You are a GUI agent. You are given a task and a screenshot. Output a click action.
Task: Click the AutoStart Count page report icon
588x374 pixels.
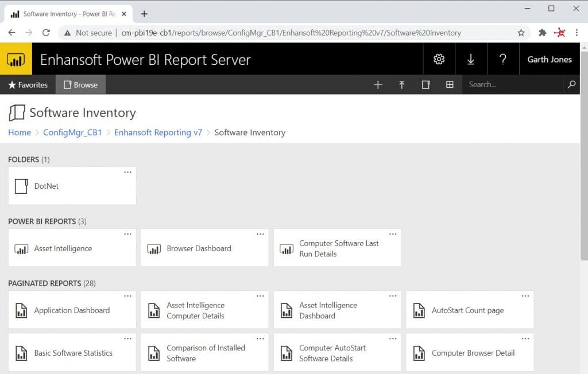[419, 310]
